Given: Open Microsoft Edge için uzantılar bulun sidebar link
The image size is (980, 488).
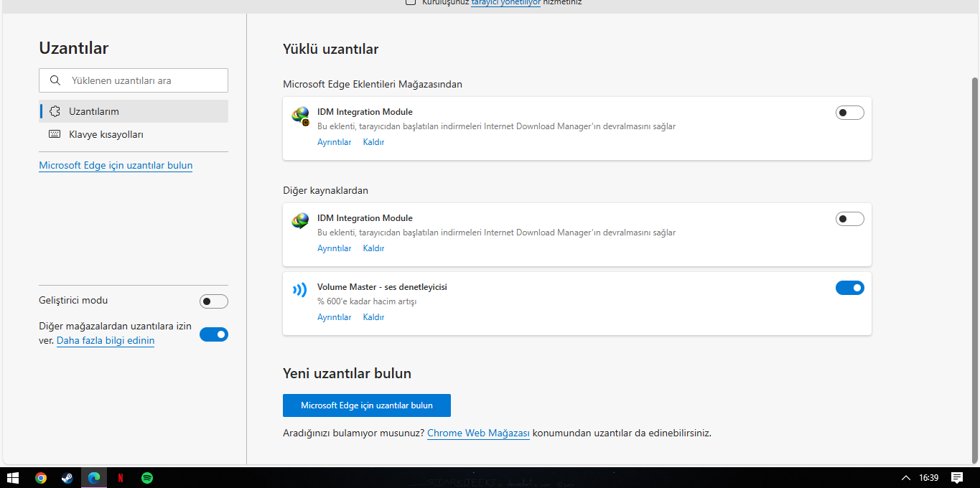Looking at the screenshot, I should pyautogui.click(x=116, y=165).
